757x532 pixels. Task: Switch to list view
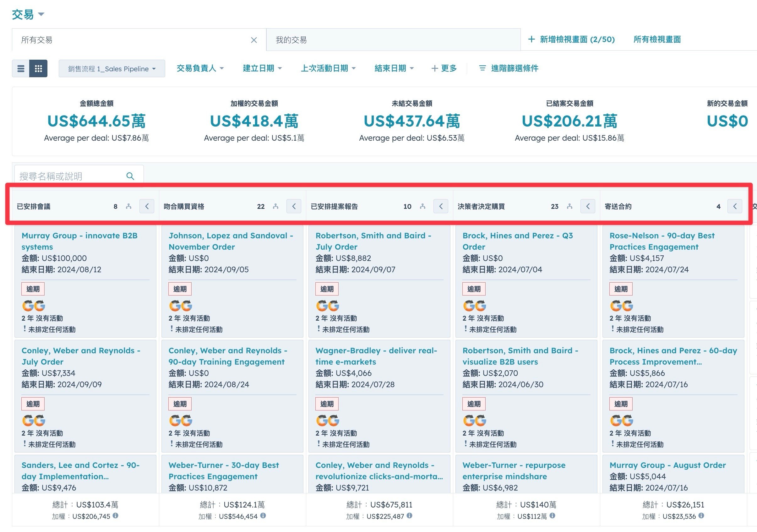pyautogui.click(x=21, y=68)
